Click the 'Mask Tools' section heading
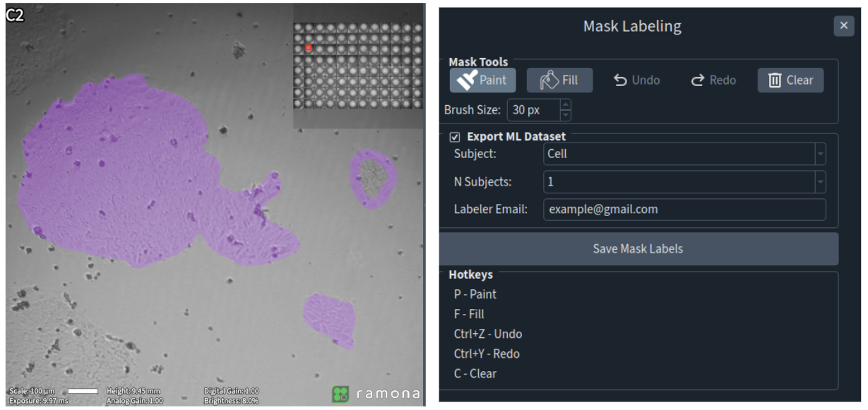Screen dimensions: 868x410 (x=478, y=62)
